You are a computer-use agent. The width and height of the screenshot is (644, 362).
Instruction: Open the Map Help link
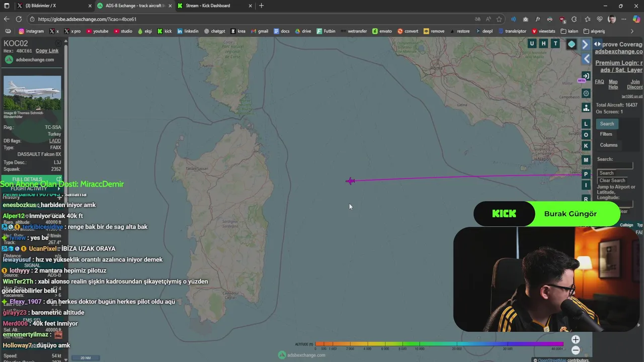pos(613,84)
